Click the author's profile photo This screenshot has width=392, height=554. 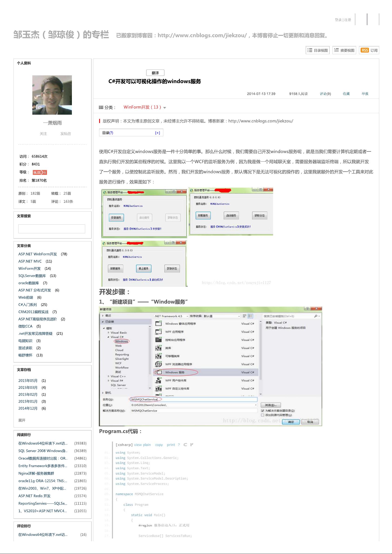coord(52,95)
